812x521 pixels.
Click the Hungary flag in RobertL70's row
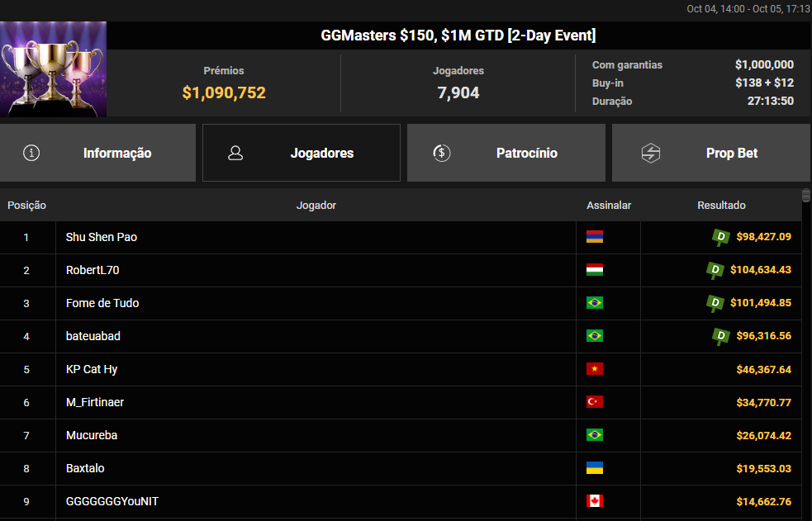[595, 270]
